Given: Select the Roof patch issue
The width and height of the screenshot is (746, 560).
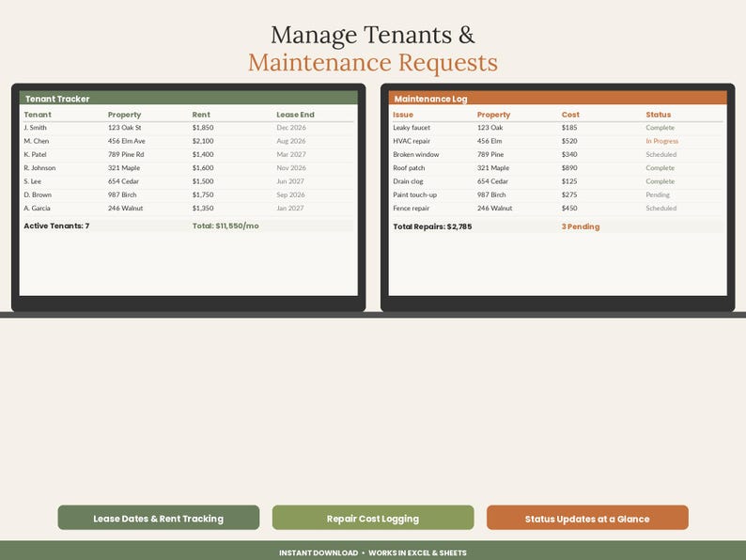Looking at the screenshot, I should (409, 167).
